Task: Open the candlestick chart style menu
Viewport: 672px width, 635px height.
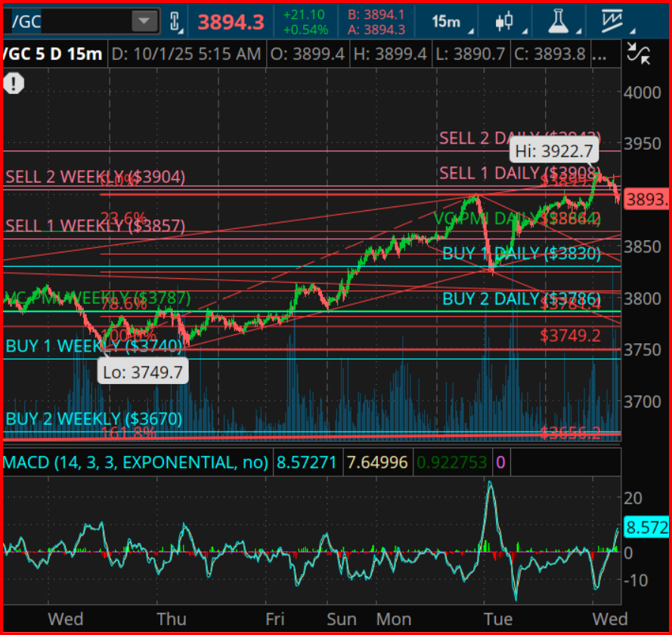Action: 506,22
